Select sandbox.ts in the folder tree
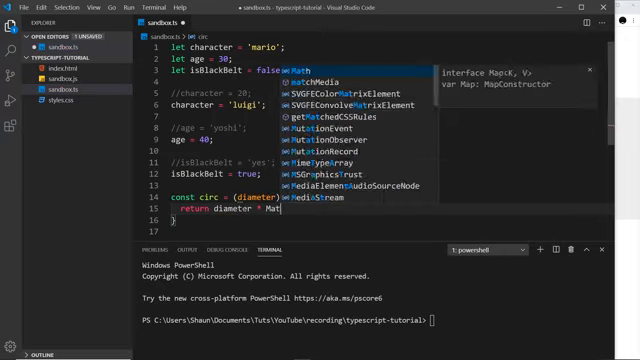This screenshot has width=640, height=360. [63, 89]
